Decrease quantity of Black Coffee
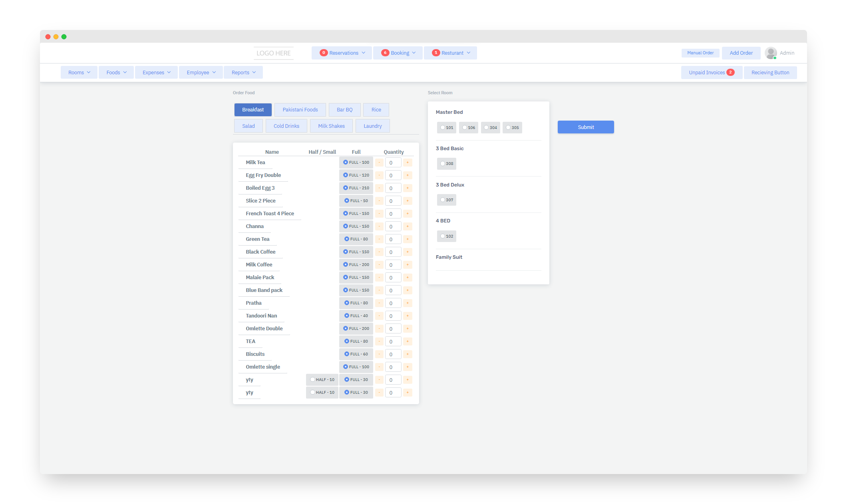This screenshot has height=504, width=847. (379, 252)
